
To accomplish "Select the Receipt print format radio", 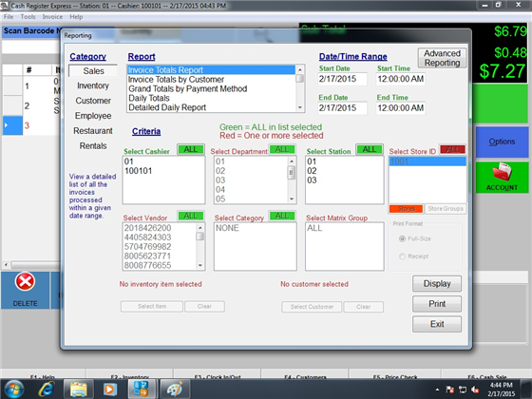I will coord(403,256).
